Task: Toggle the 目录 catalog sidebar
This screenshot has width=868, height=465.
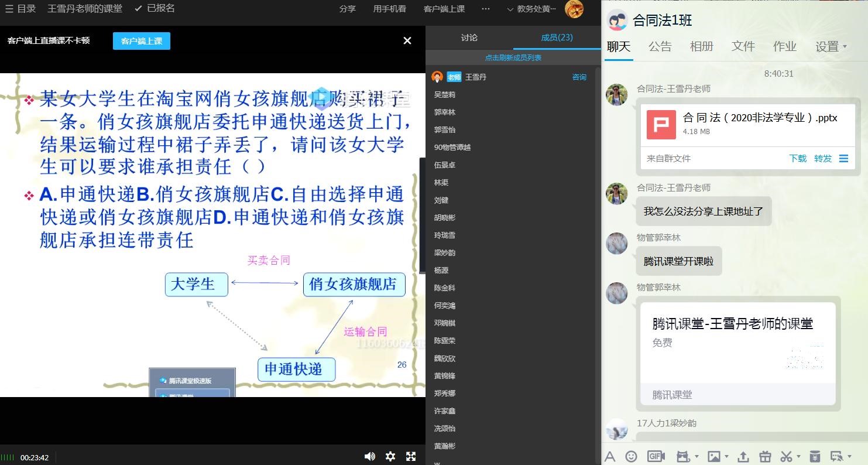Action: [x=20, y=9]
